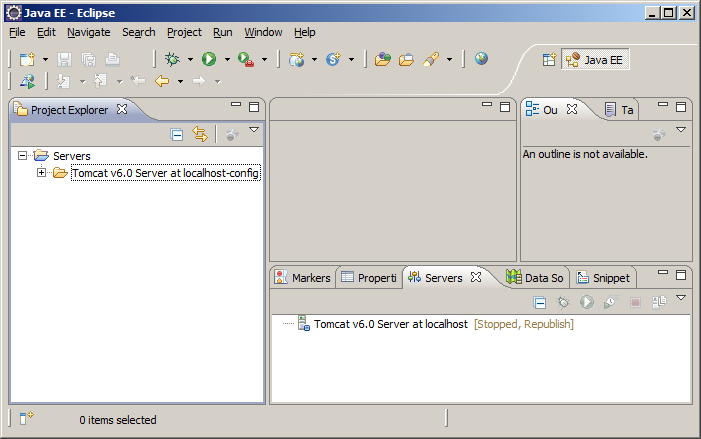Click the Previous Annotation icon
Screen dimensions: 701x439
(100, 81)
